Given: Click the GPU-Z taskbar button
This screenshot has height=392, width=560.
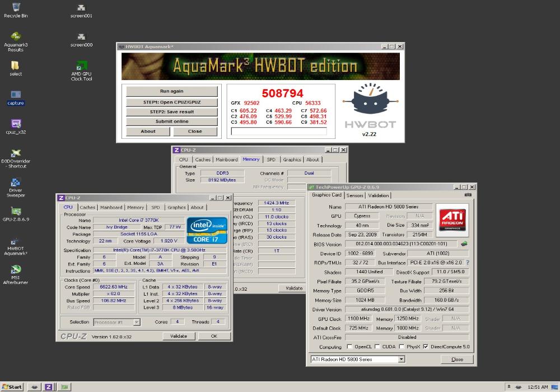Looking at the screenshot, I should (x=64, y=386).
